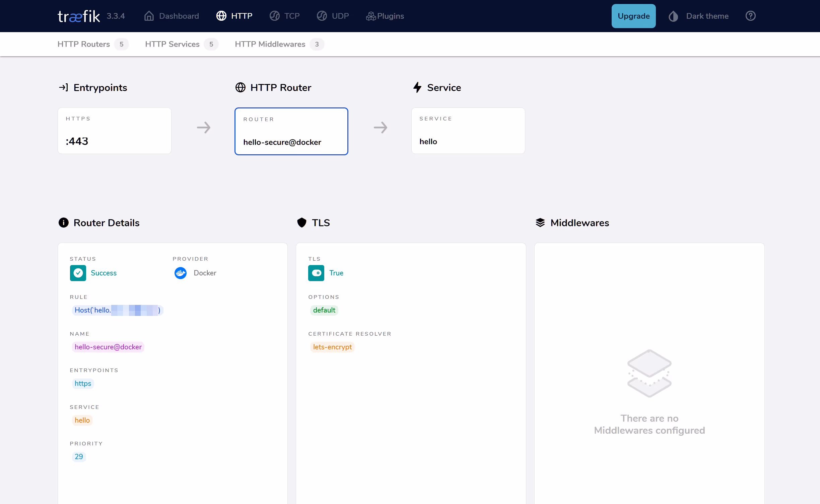Image resolution: width=820 pixels, height=504 pixels.
Task: Open the TCP section icon
Action: point(274,16)
